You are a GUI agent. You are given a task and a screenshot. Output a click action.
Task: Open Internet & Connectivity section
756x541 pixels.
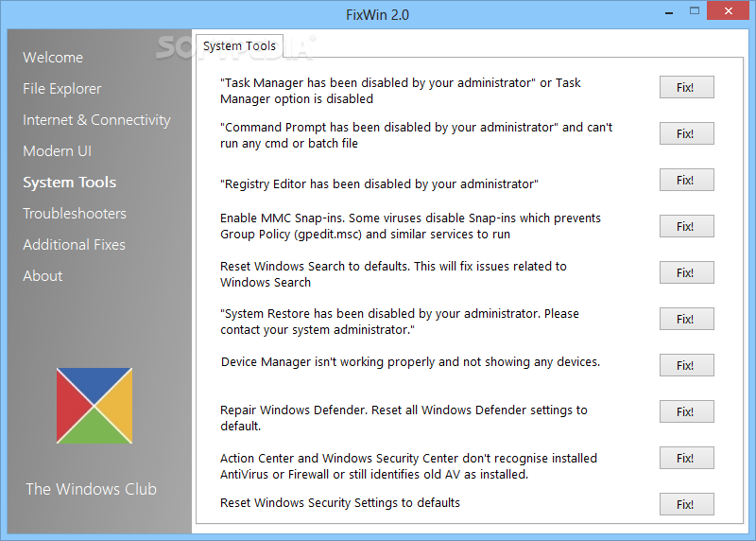click(97, 120)
